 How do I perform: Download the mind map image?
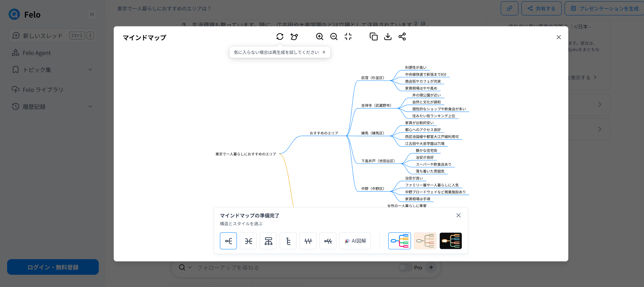[388, 37]
